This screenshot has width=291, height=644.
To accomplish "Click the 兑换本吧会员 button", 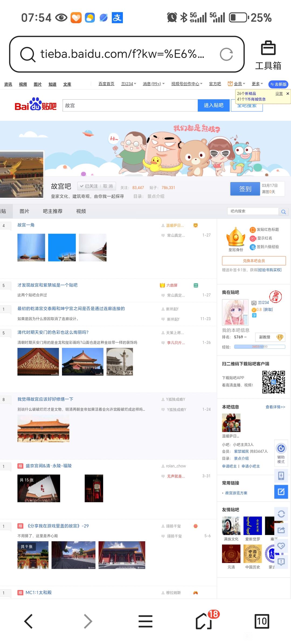I will point(254,261).
